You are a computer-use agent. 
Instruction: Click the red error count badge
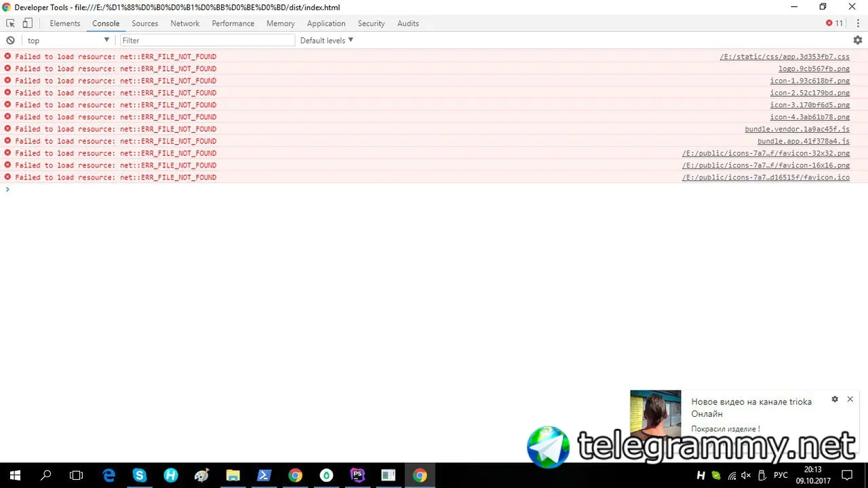click(835, 23)
